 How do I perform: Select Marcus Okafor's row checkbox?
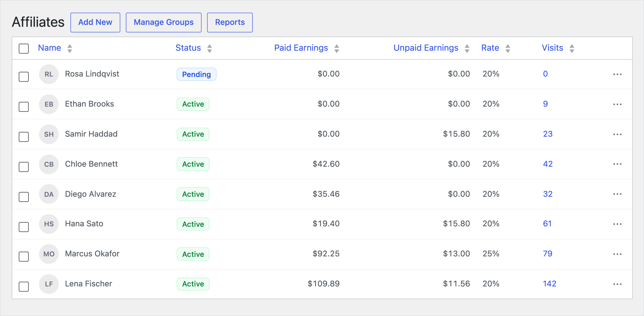tap(24, 256)
